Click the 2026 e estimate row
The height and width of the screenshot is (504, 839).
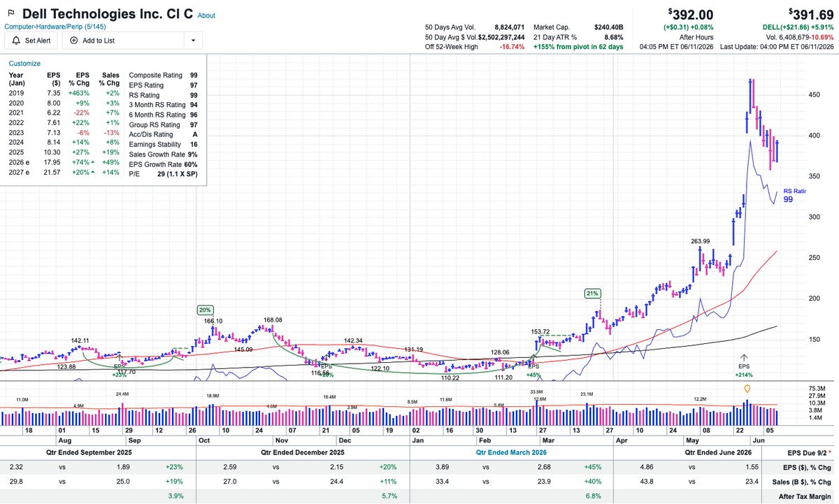point(64,164)
